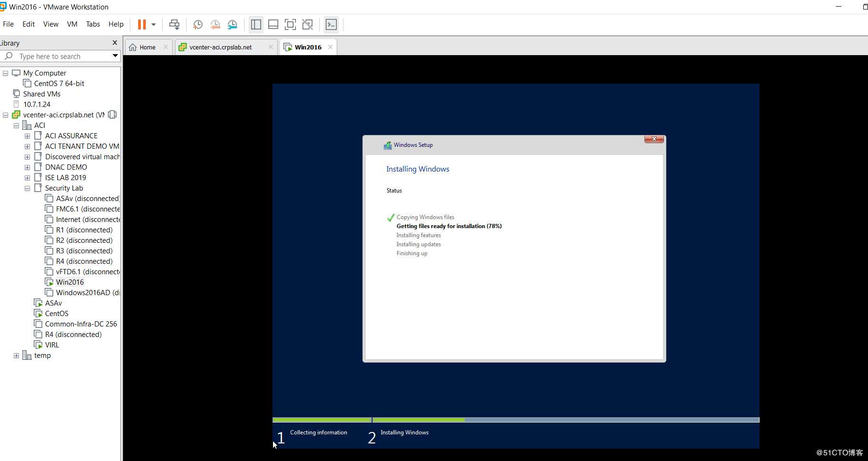The height and width of the screenshot is (461, 868).
Task: Select the running CentOS VM under ACI
Action: point(57,314)
